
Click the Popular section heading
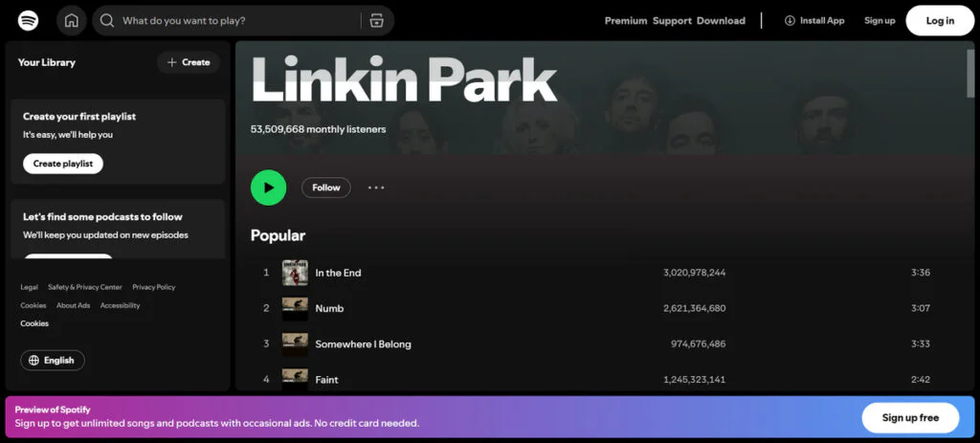278,235
